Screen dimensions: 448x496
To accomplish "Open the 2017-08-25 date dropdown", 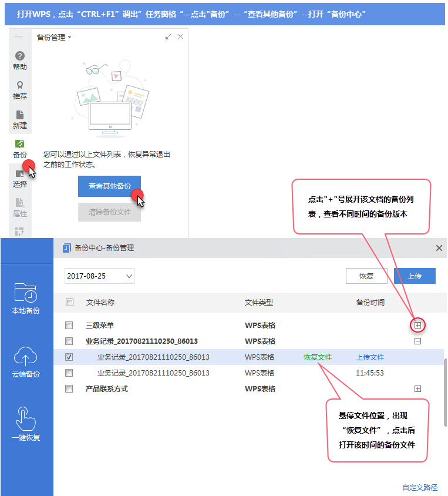I will pyautogui.click(x=99, y=276).
